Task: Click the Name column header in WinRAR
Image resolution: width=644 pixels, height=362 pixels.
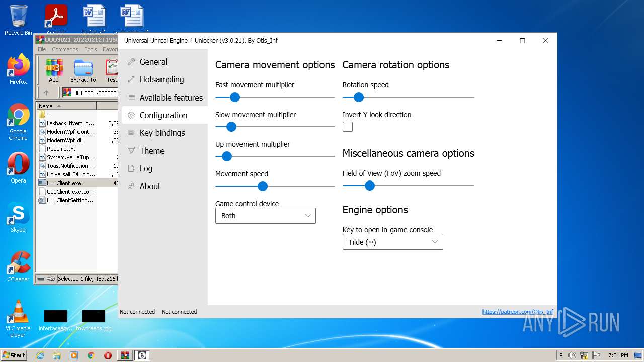Action: click(66, 106)
